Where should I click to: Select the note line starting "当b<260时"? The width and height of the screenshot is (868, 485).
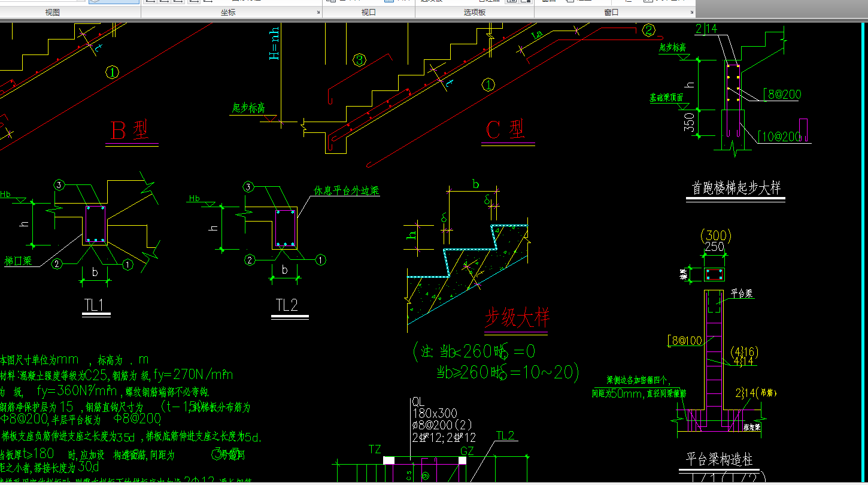point(475,351)
